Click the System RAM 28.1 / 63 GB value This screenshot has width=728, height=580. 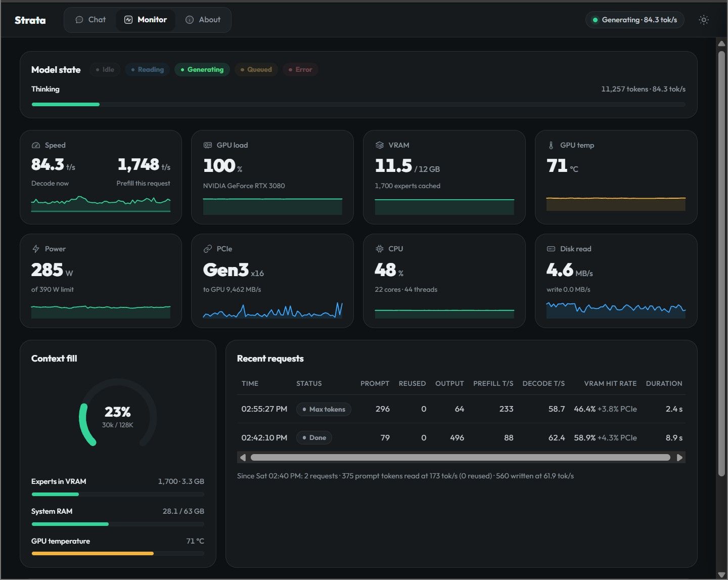(184, 511)
